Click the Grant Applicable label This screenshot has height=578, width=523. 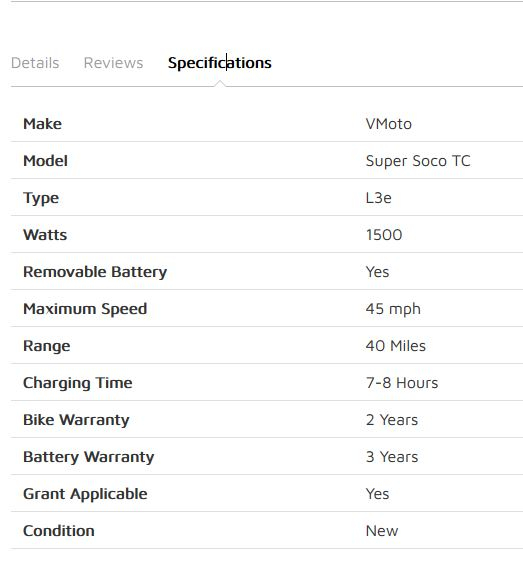[85, 494]
